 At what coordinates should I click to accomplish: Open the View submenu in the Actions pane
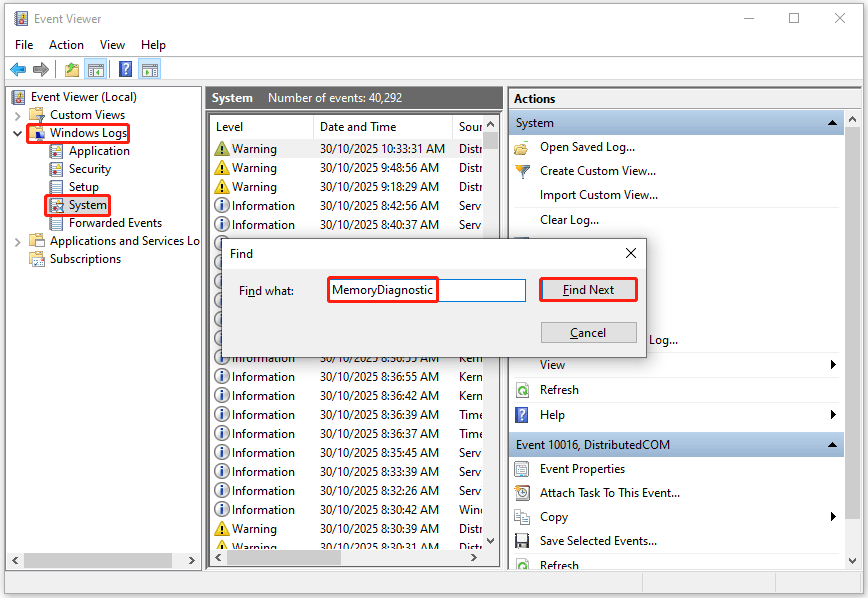(552, 364)
